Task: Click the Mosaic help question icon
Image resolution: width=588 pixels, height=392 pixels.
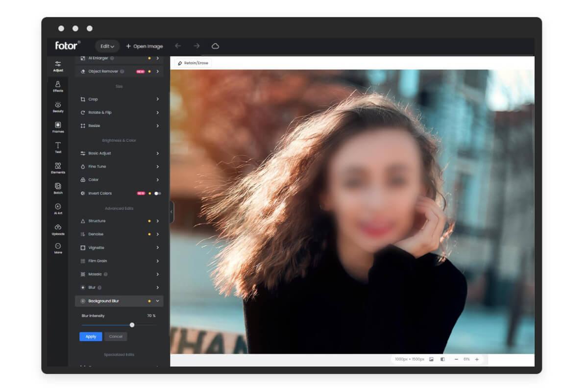Action: coord(106,274)
